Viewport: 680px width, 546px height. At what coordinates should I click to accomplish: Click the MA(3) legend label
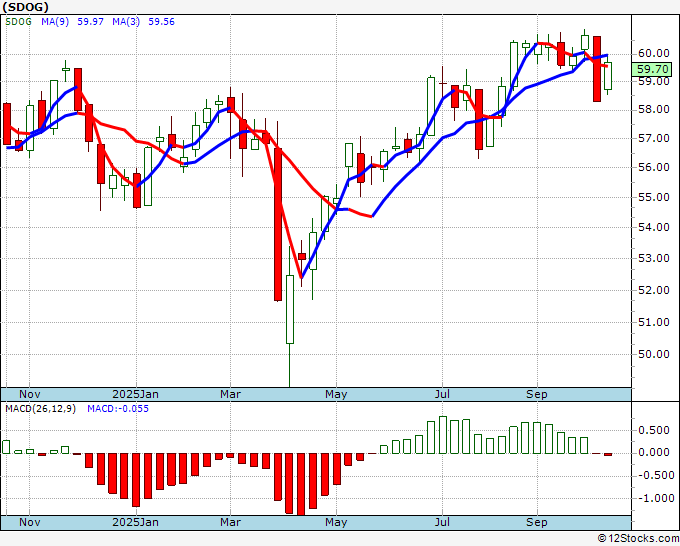(126, 22)
